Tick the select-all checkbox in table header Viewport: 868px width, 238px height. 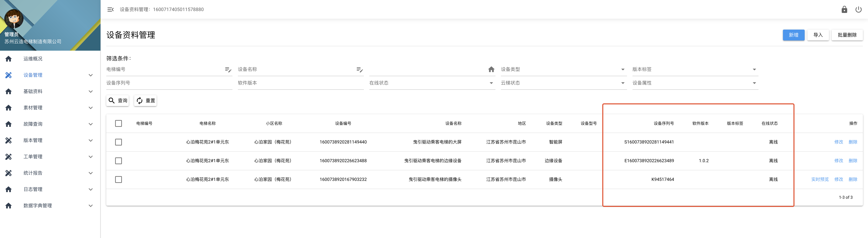coord(118,124)
